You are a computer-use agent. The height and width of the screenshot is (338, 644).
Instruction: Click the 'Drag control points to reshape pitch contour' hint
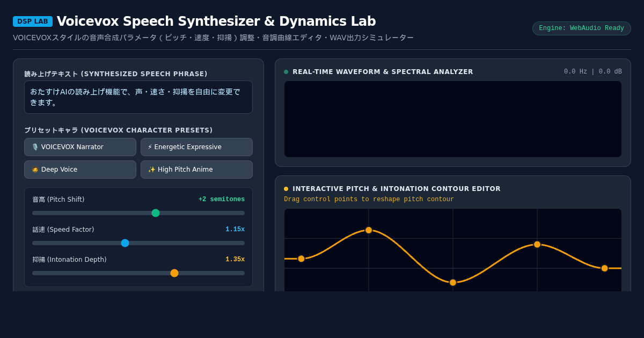(369, 200)
